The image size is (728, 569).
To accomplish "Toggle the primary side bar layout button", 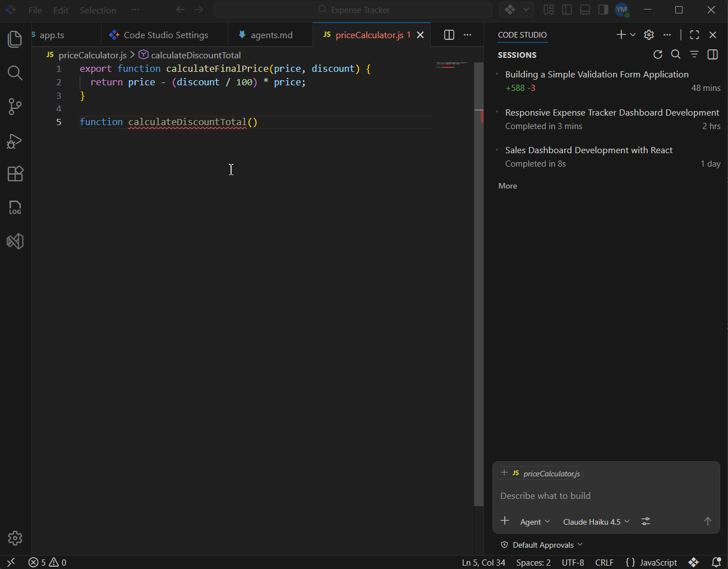I will pyautogui.click(x=567, y=10).
